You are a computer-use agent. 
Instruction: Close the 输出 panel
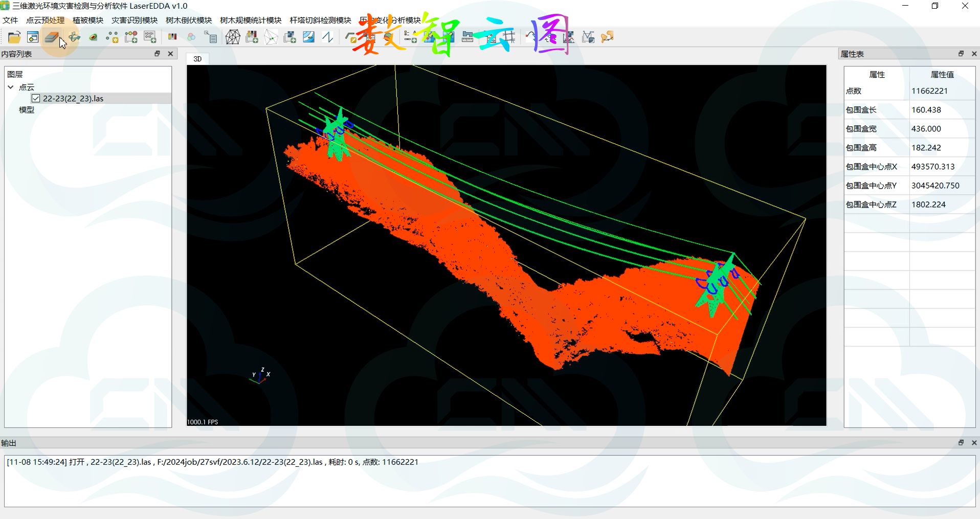click(x=974, y=443)
